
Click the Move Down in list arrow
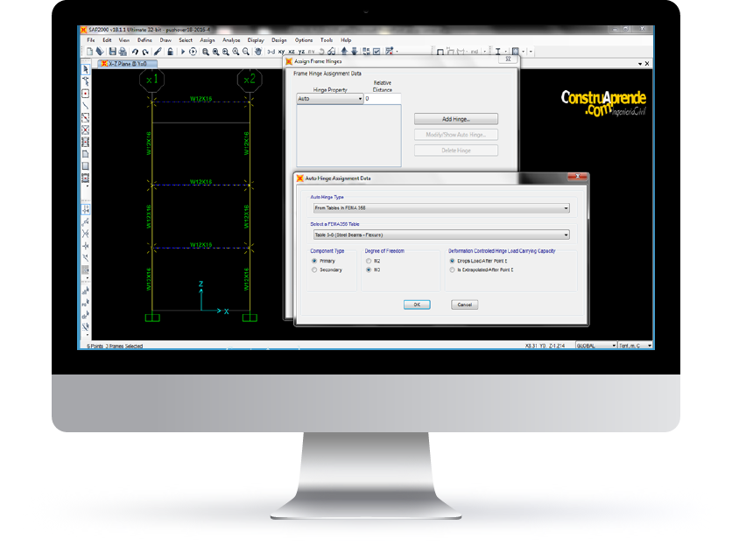tap(355, 52)
